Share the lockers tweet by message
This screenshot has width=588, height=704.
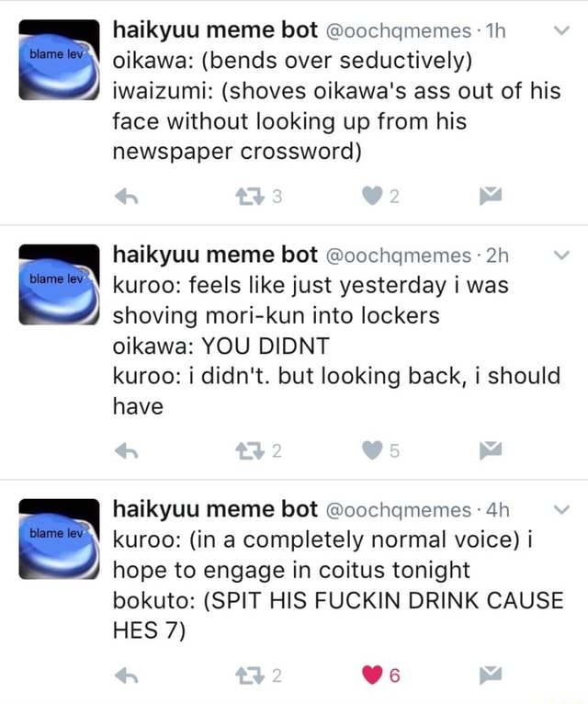[x=490, y=450]
